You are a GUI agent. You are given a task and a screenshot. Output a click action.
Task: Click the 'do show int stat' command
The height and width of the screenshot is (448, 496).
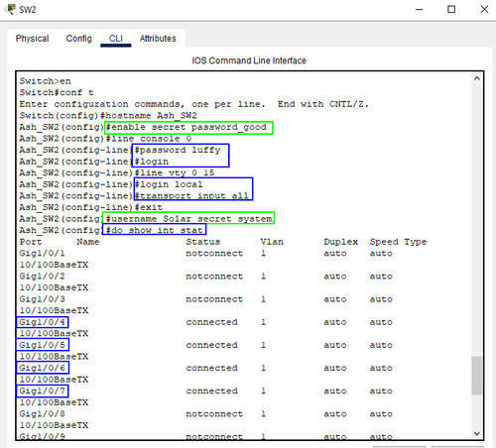(x=154, y=230)
